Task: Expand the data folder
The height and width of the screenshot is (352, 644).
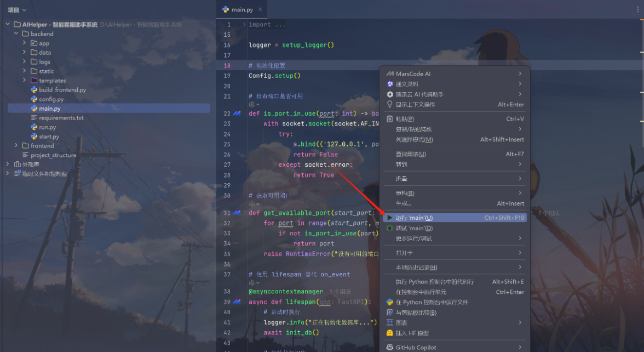Action: click(24, 52)
